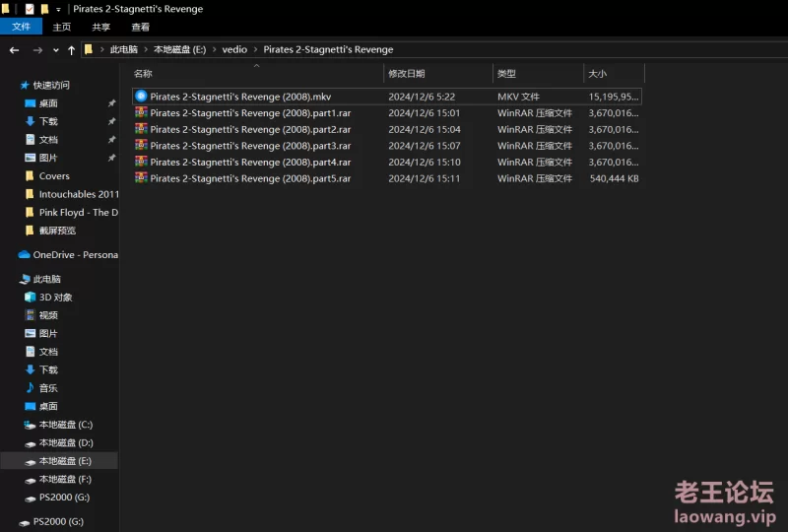Switch to the 查看 ribbon tab

pos(140,27)
